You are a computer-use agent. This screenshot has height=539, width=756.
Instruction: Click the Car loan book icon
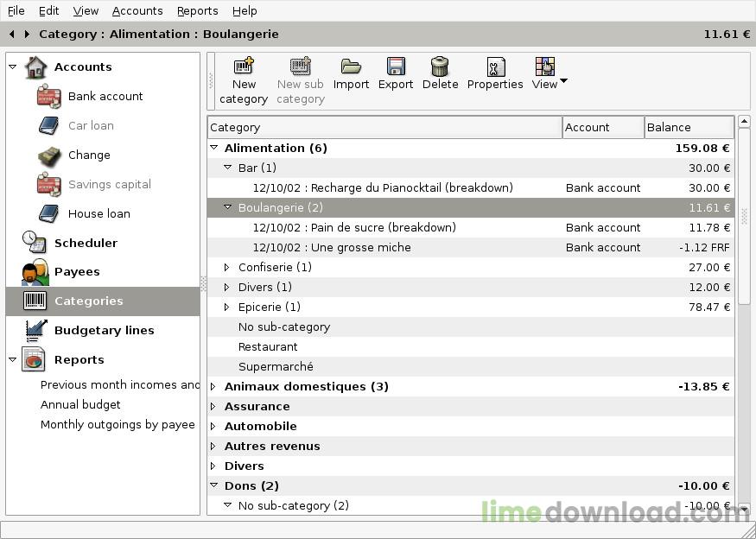[x=48, y=126]
